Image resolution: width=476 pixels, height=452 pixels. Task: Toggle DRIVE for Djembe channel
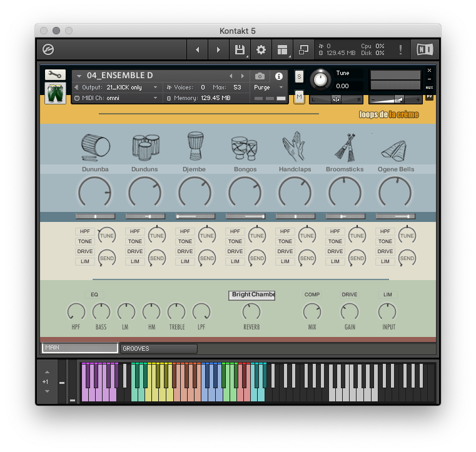point(185,251)
